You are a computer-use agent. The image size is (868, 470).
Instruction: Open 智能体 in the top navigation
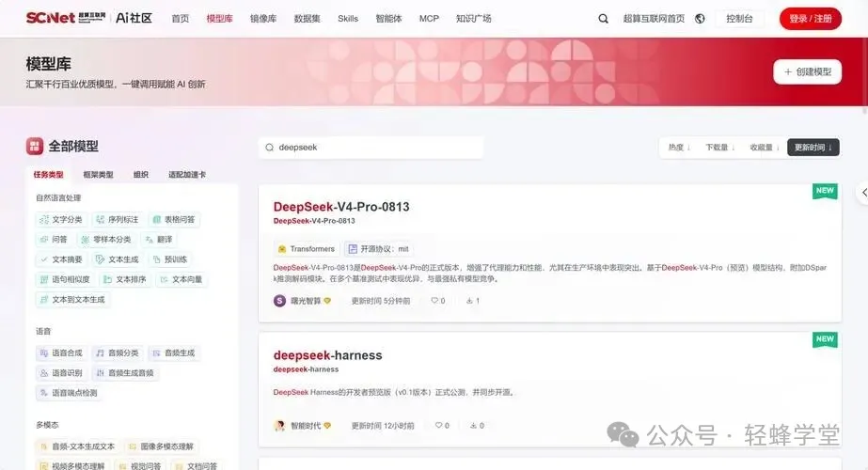(388, 18)
